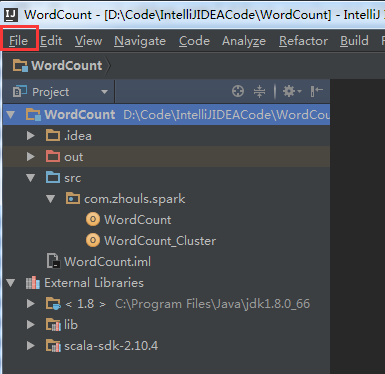385x374 pixels.
Task: Click the External Libraries bookshelf icon
Action: (33, 283)
